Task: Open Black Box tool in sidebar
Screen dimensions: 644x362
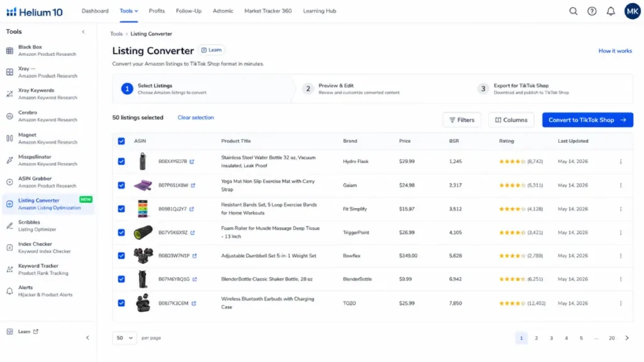Action: pos(48,50)
